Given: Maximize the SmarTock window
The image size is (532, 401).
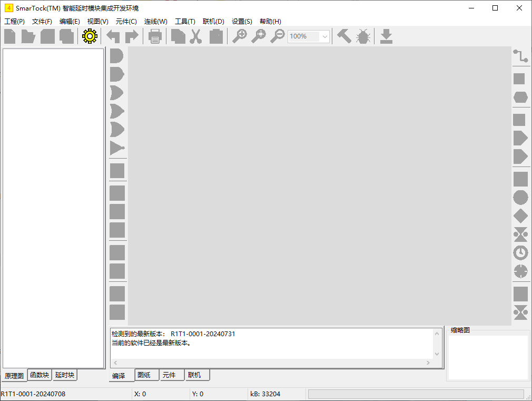Looking at the screenshot, I should 495,8.
